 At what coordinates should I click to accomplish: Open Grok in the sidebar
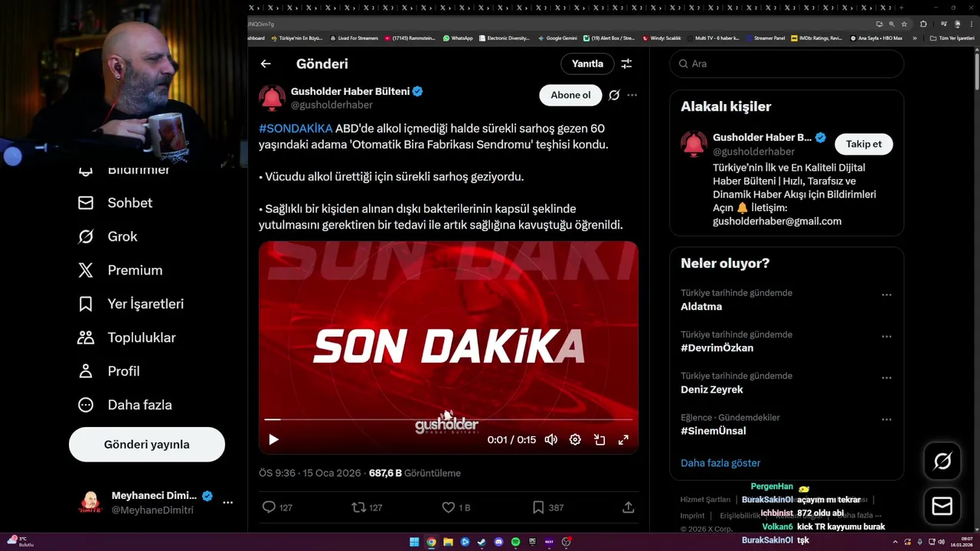pyautogui.click(x=107, y=236)
